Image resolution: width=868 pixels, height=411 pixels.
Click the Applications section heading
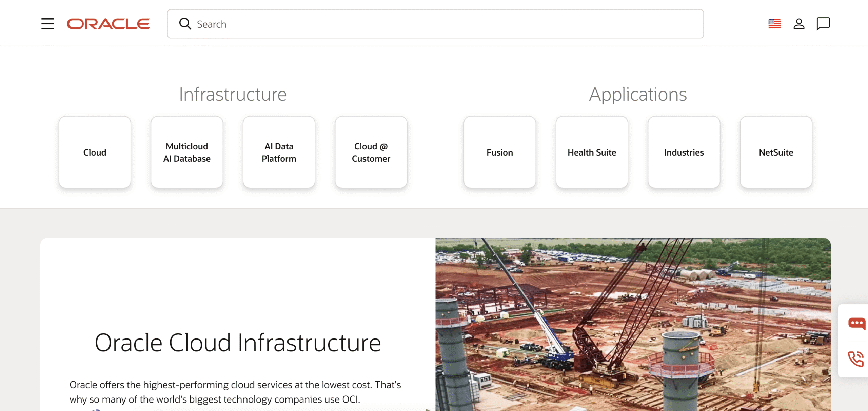[x=638, y=94]
